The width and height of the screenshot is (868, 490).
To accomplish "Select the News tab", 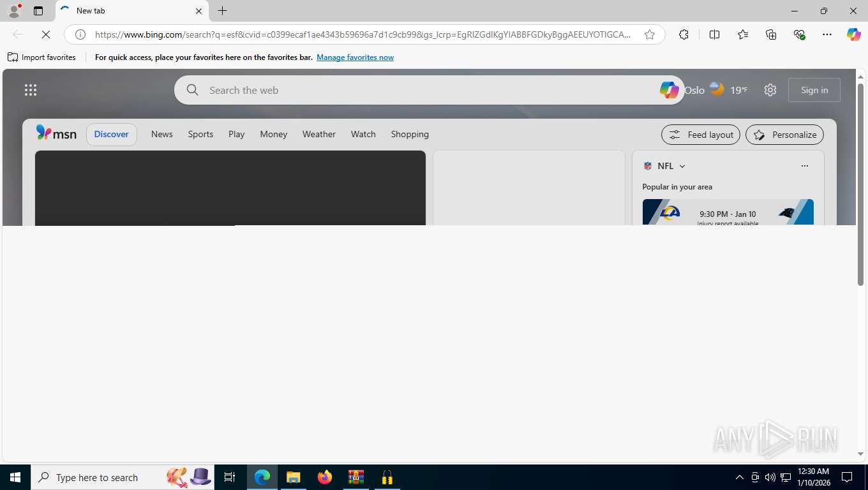I will [x=162, y=134].
